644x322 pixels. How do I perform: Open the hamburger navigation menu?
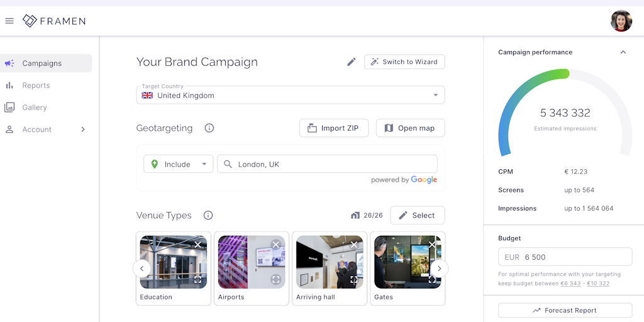[9, 21]
